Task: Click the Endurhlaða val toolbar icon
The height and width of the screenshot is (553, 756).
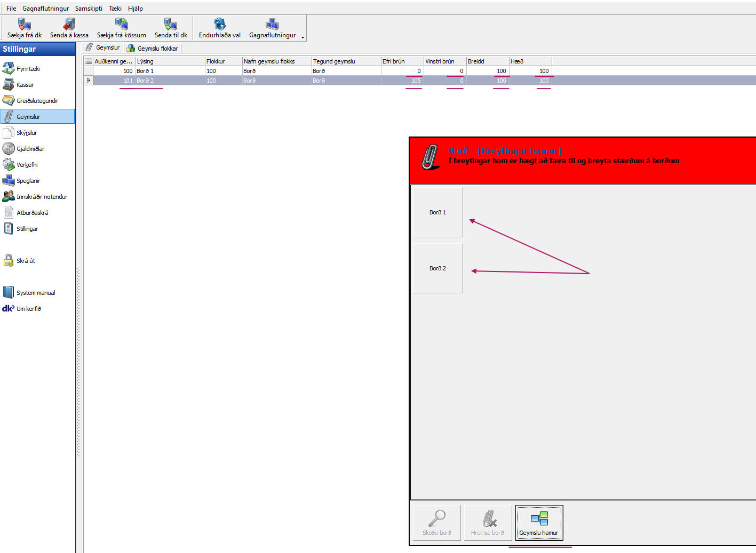Action: tap(219, 24)
